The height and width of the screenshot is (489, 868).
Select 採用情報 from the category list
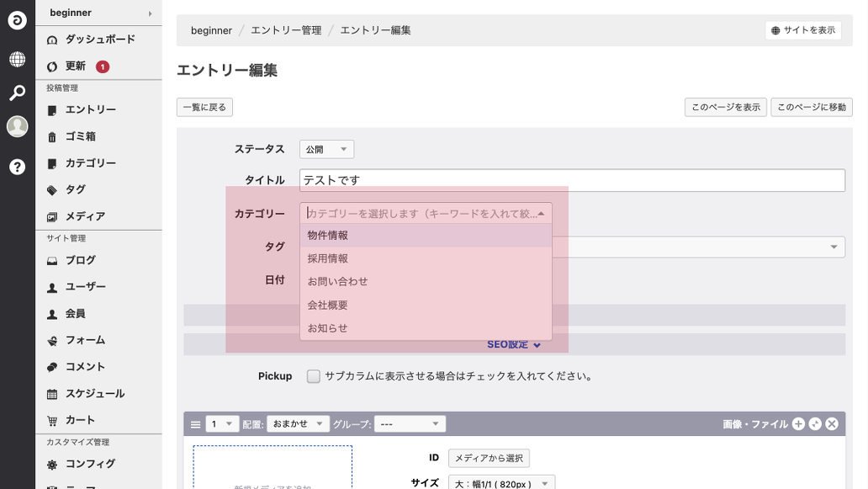click(x=327, y=258)
